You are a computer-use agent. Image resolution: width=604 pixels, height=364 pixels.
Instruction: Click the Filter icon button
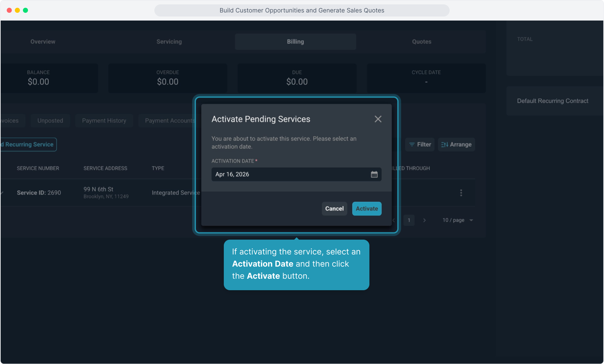tap(420, 145)
